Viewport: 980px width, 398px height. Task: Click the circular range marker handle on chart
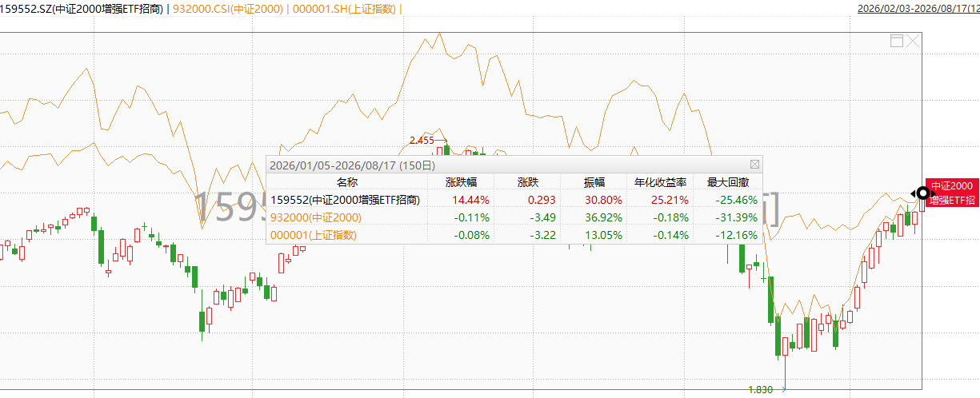(x=923, y=193)
